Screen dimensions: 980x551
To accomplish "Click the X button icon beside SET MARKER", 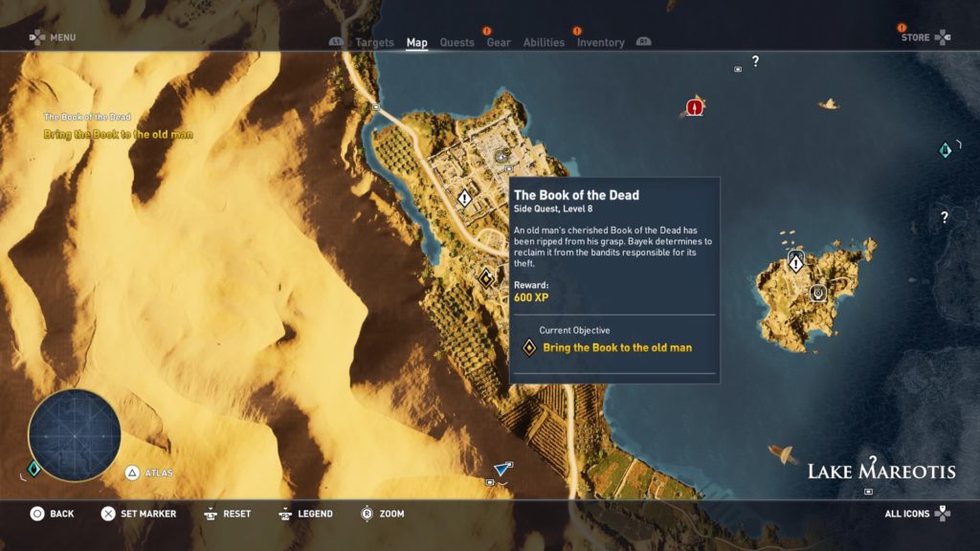I will tap(108, 514).
